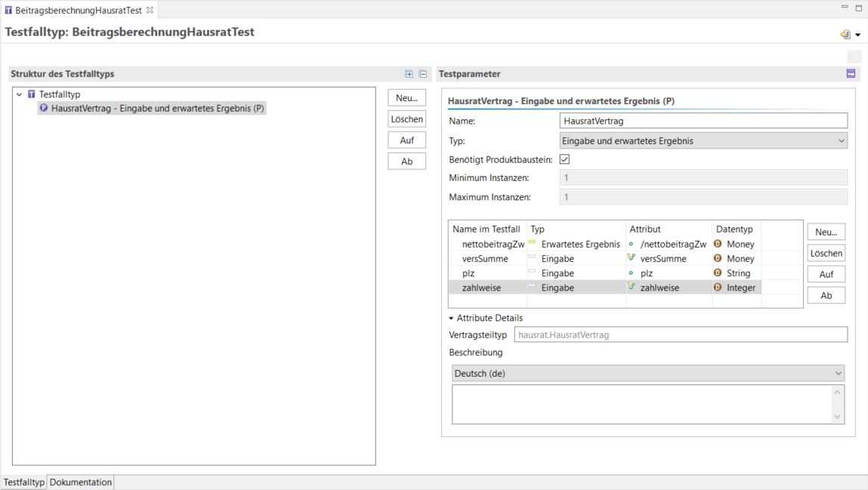Screen dimensions: 868x490
Task: Collapse the Attribute Details section
Action: pos(452,319)
